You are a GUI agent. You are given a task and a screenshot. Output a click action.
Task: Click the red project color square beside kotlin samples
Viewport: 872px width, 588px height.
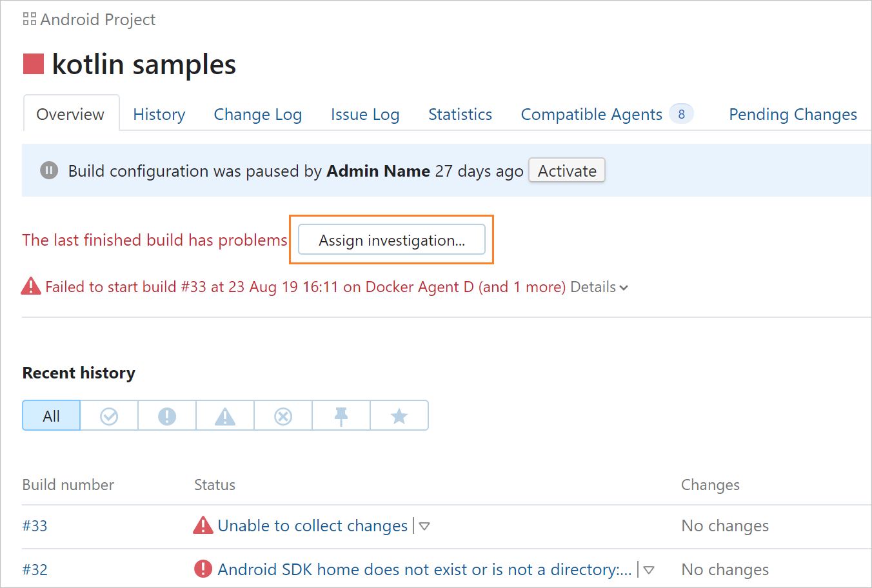click(x=33, y=64)
